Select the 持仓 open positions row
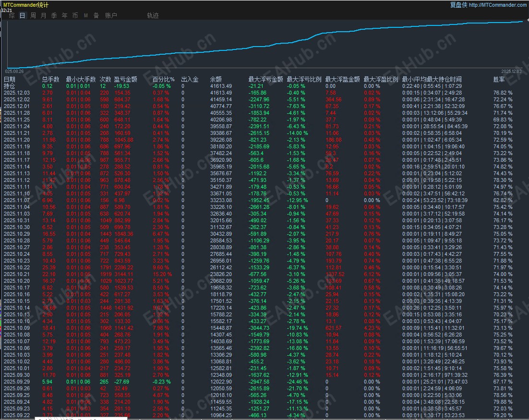This screenshot has height=420, width=529. click(10, 86)
